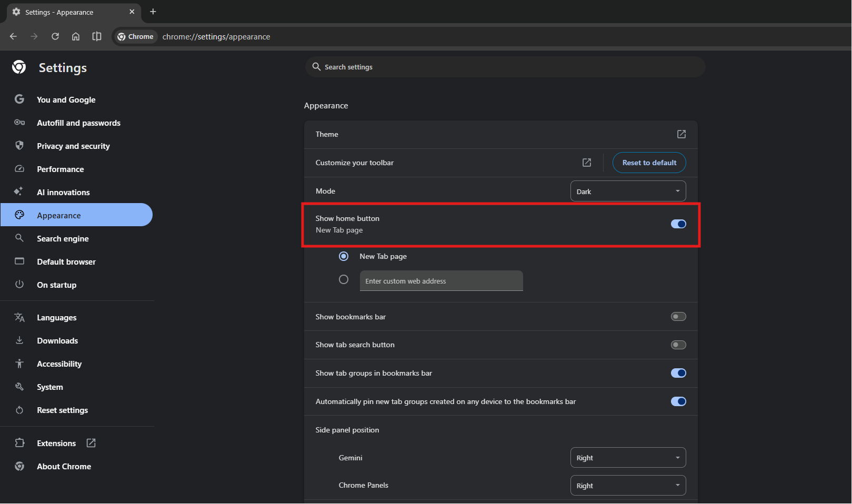Click the browser forward arrow
The image size is (852, 504).
(x=34, y=36)
